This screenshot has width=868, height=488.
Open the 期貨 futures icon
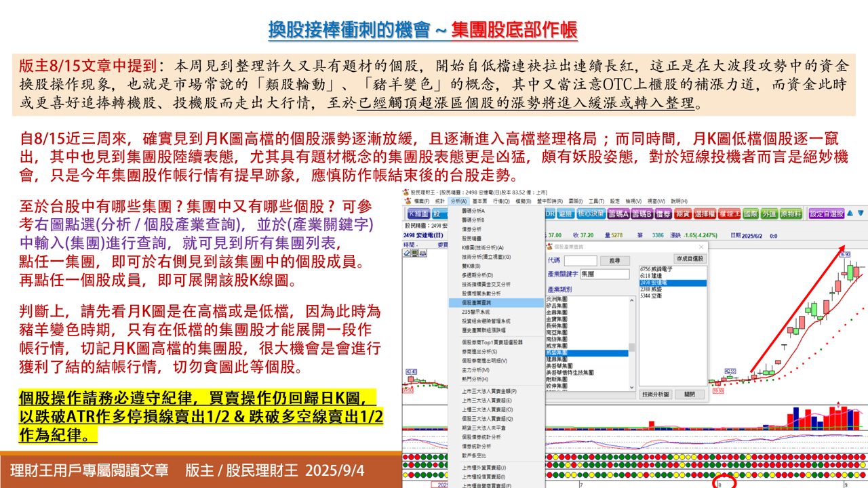pos(682,211)
